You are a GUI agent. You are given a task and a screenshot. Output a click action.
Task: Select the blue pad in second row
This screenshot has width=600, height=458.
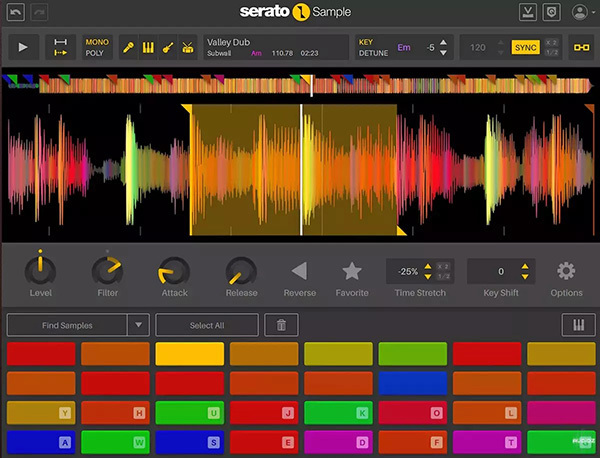click(412, 383)
